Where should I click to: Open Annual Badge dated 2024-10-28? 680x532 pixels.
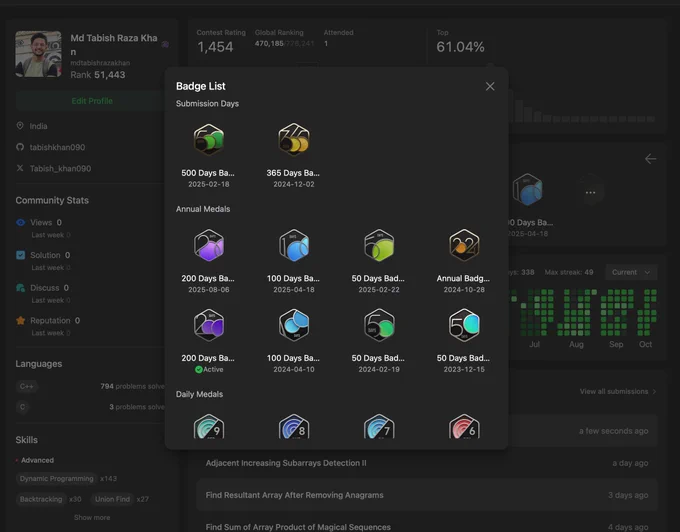coord(464,245)
